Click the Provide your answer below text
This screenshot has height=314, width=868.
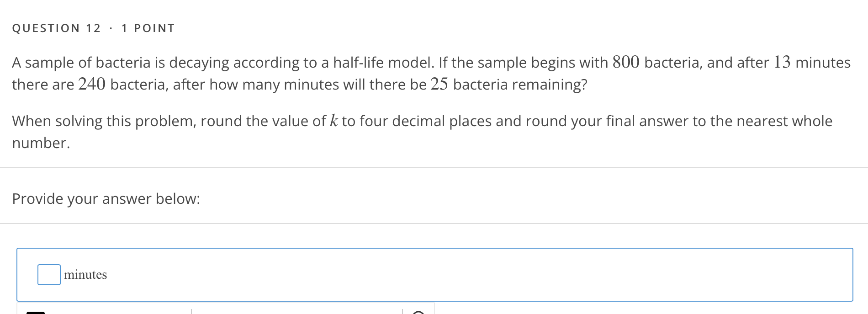point(106,199)
